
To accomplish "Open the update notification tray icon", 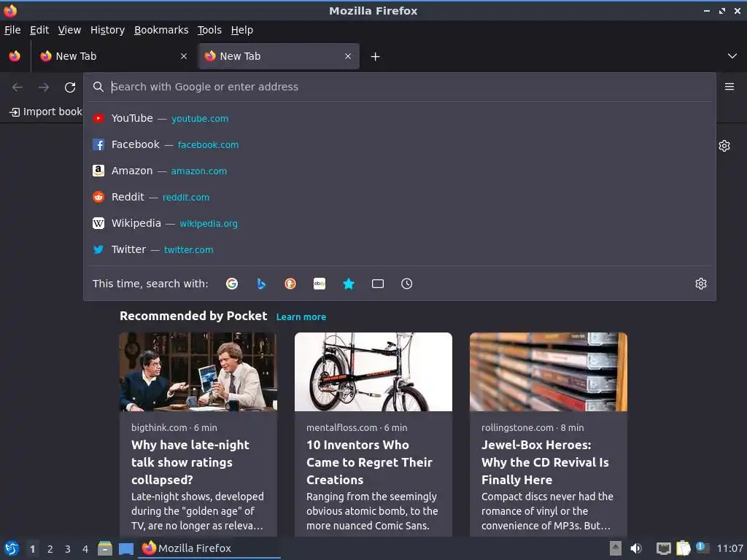I will (701, 547).
